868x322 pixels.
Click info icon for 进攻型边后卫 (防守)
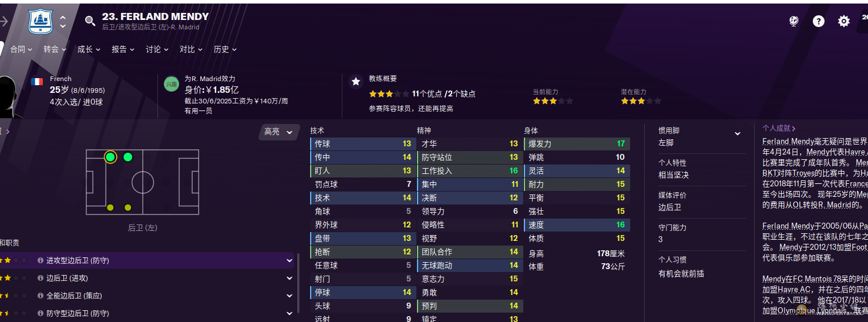tap(41, 260)
